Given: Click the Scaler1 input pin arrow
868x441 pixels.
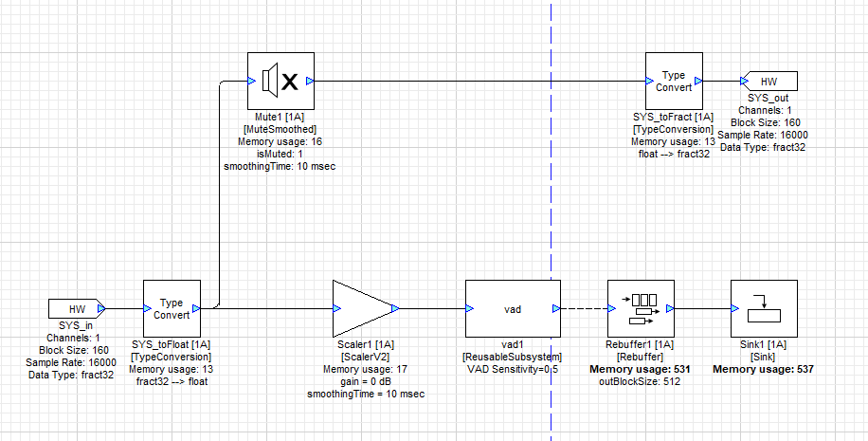Looking at the screenshot, I should point(337,308).
